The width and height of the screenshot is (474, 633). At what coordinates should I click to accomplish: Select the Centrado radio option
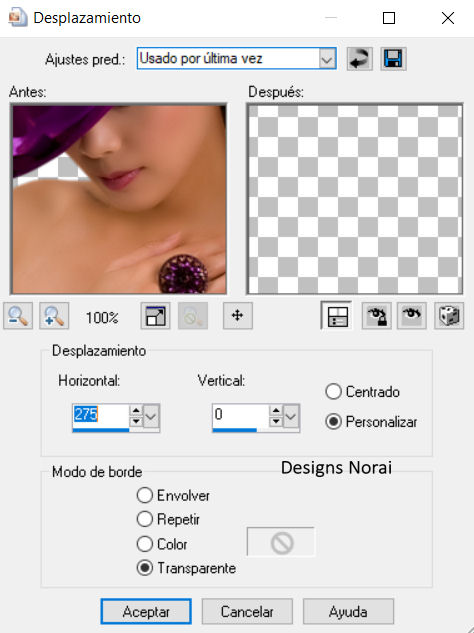pos(333,392)
